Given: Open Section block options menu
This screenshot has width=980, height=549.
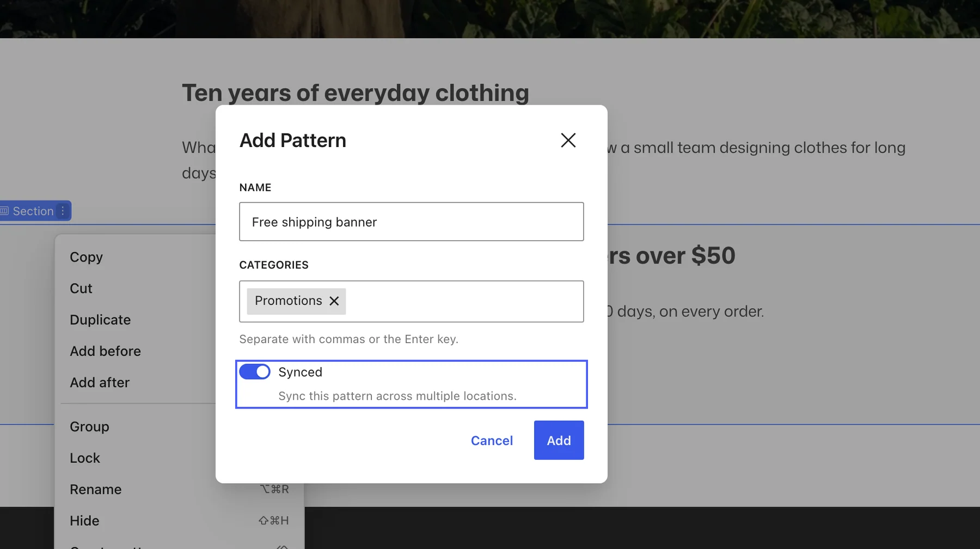Looking at the screenshot, I should coord(63,211).
